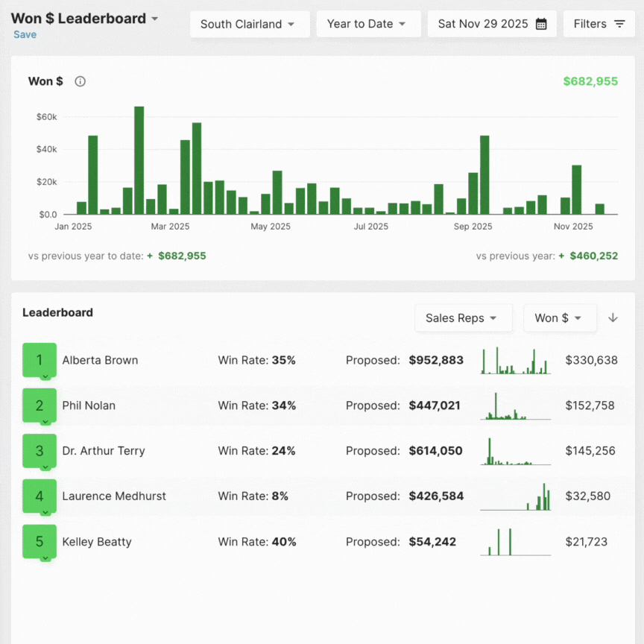Click Alberta Brown's sparkline chart
Screen dimensions: 644x644
515,361
